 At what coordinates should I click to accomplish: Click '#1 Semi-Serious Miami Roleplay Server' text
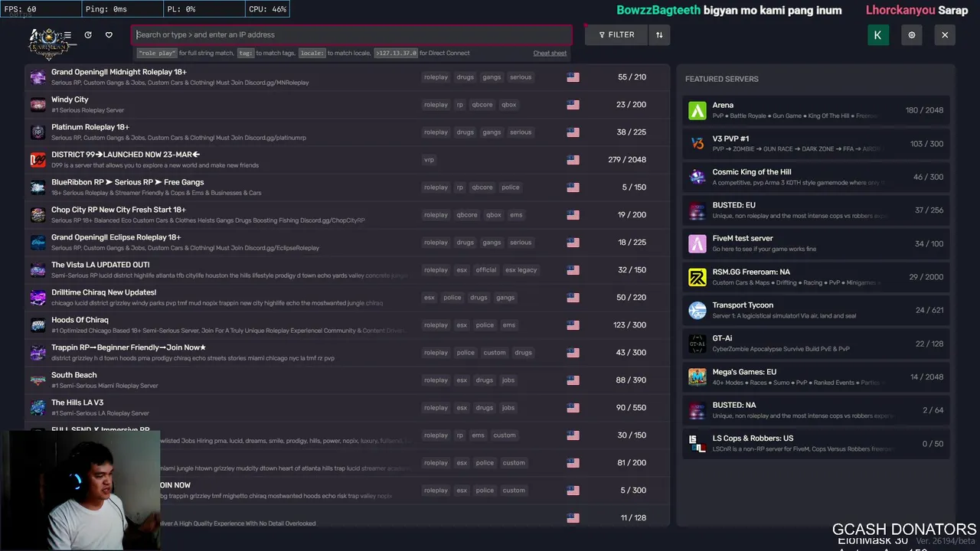(x=105, y=386)
